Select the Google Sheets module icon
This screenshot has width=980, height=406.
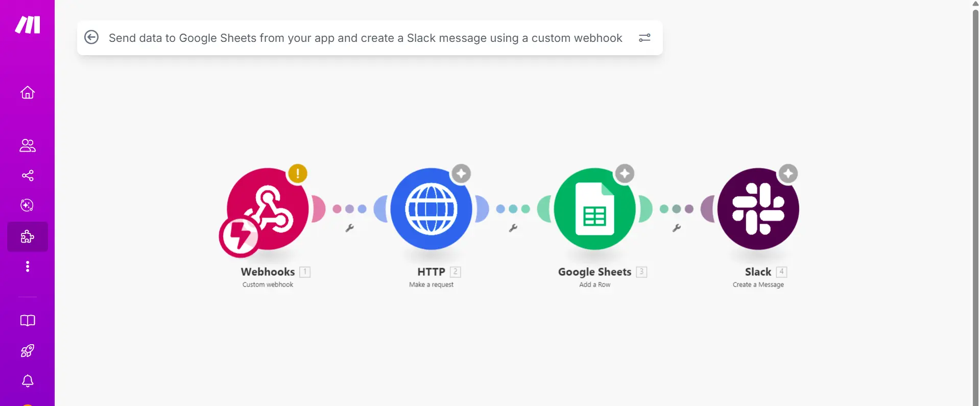pos(595,209)
